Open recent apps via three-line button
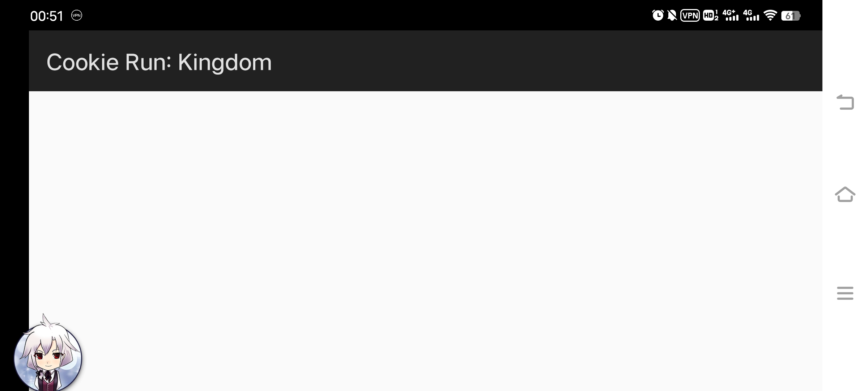The width and height of the screenshot is (868, 391). pos(845,293)
